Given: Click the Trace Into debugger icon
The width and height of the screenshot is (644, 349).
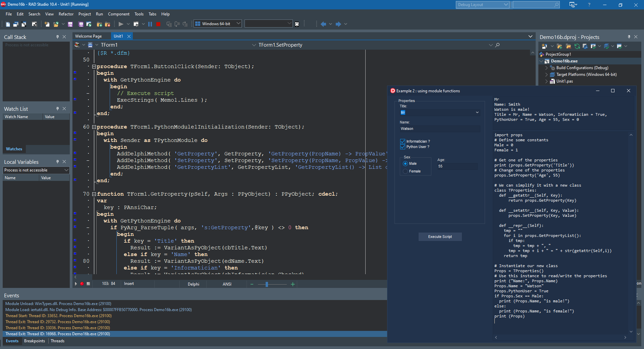Looking at the screenshot, I should pyautogui.click(x=169, y=24).
